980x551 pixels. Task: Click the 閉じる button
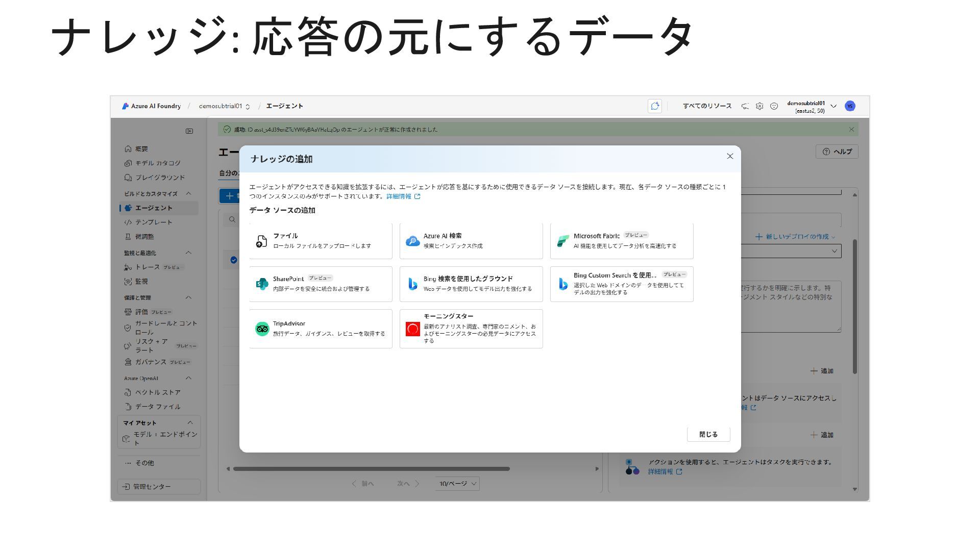[708, 434]
